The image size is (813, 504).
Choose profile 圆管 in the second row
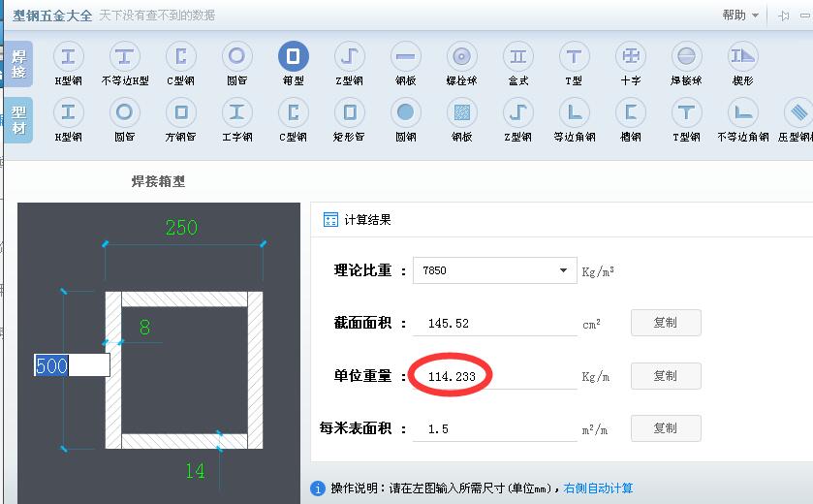[x=124, y=120]
